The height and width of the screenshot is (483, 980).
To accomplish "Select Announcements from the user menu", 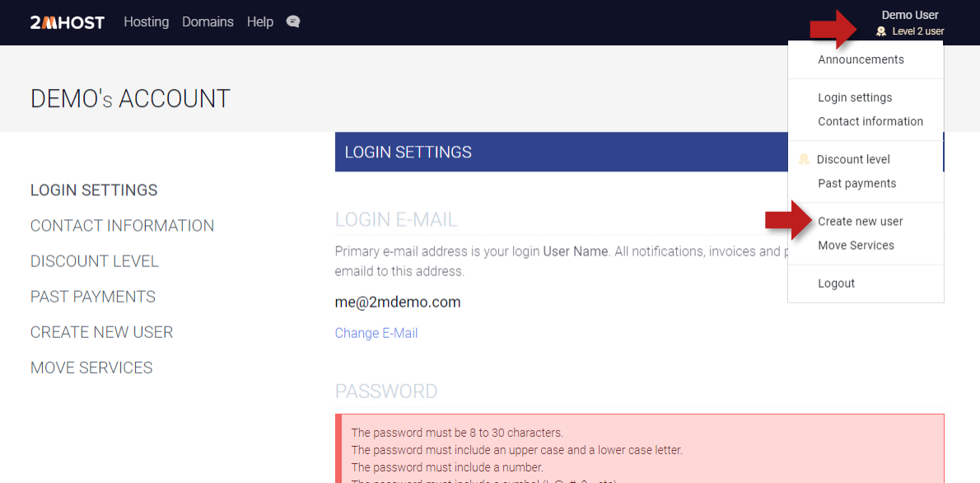I will click(x=861, y=59).
